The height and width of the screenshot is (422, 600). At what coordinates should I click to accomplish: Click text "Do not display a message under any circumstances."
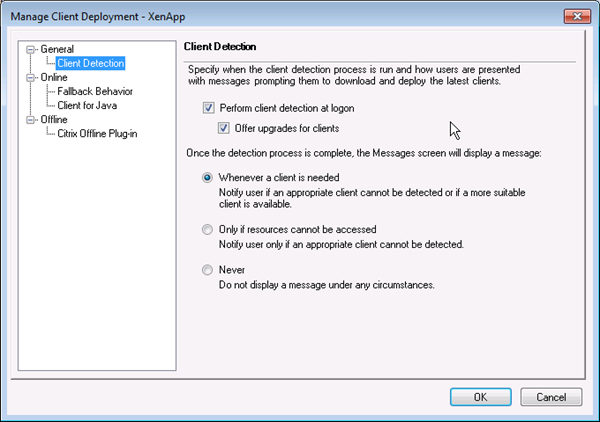pyautogui.click(x=327, y=285)
